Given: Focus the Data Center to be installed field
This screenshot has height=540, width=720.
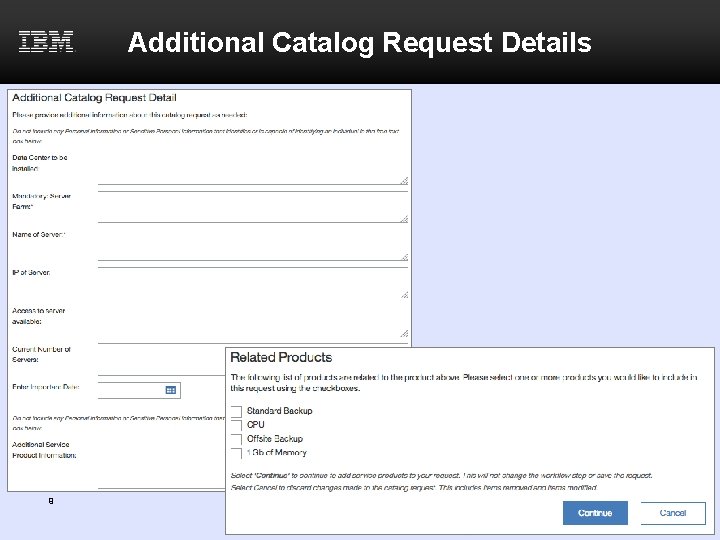Looking at the screenshot, I should 250,172.
